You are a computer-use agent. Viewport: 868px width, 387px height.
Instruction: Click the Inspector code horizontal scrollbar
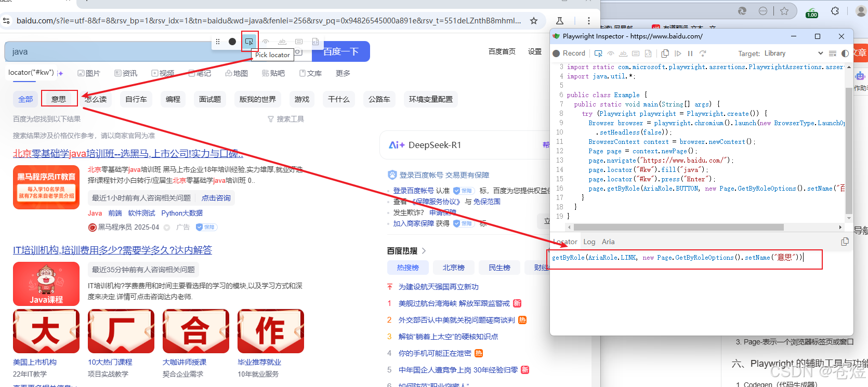[x=678, y=227]
